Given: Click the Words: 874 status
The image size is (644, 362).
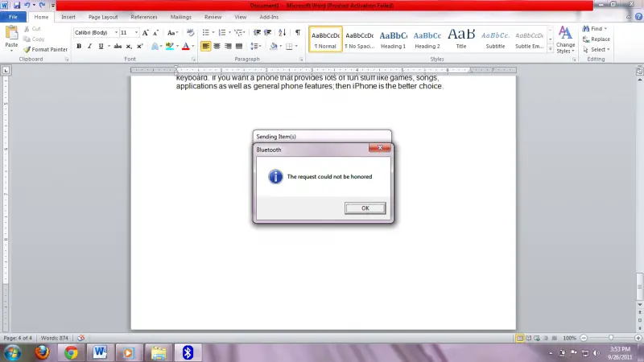Looking at the screenshot, I should [54, 338].
